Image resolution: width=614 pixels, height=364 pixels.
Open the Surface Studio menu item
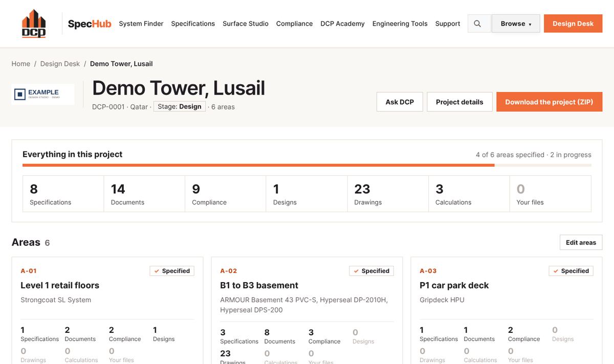pyautogui.click(x=246, y=24)
